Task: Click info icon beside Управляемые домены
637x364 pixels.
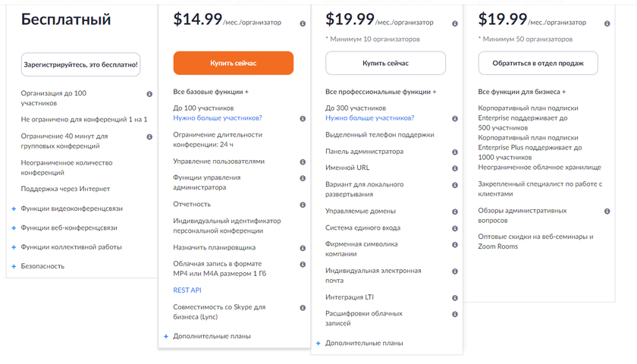Action: (x=455, y=212)
